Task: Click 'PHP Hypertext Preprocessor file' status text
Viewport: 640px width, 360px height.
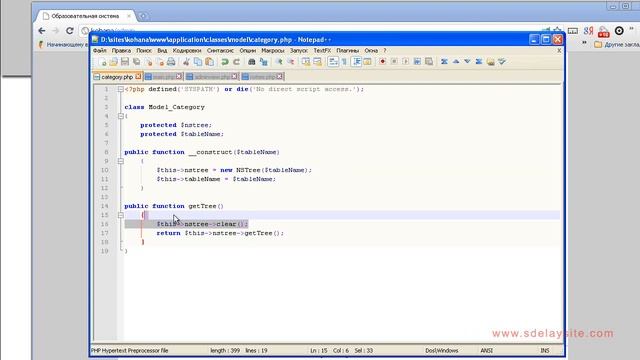Action: pos(130,351)
